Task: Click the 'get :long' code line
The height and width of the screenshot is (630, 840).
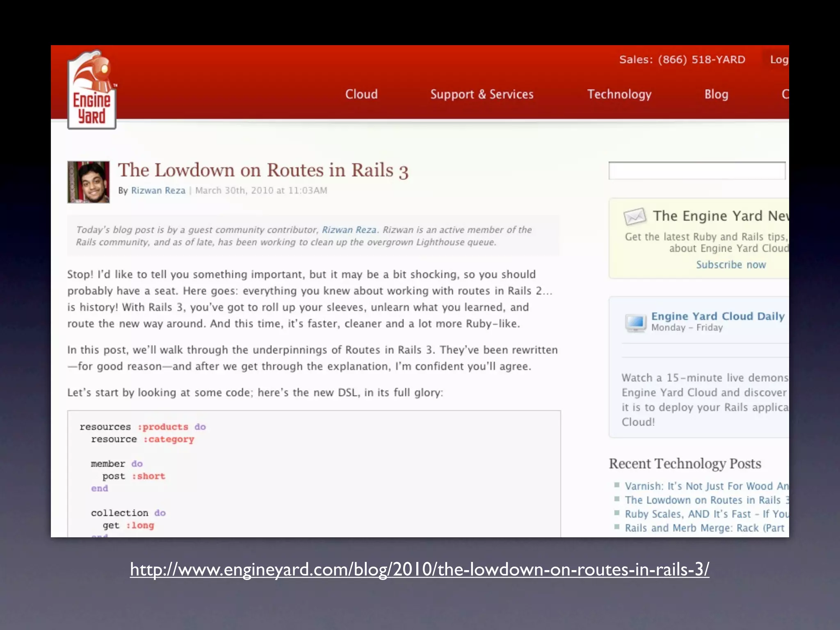Action: [x=128, y=525]
